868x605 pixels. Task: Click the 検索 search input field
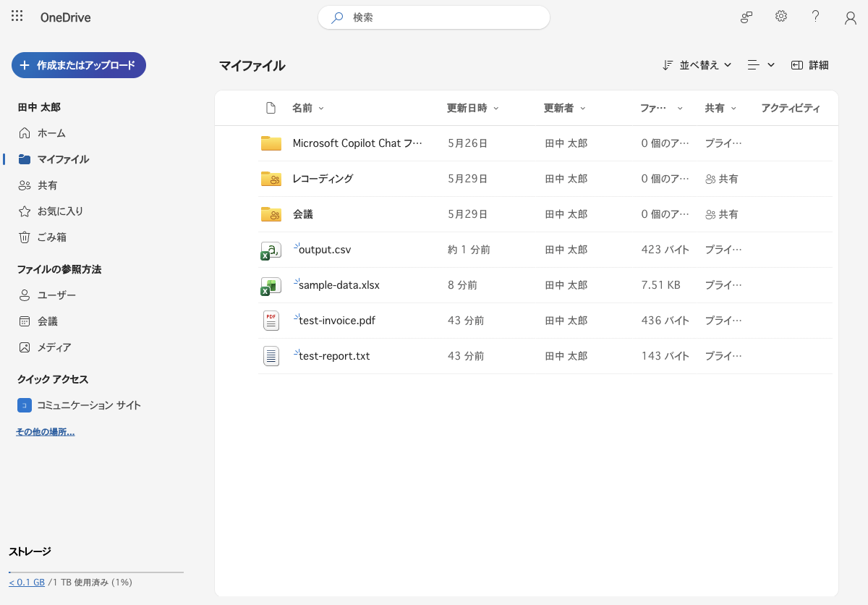(x=434, y=17)
